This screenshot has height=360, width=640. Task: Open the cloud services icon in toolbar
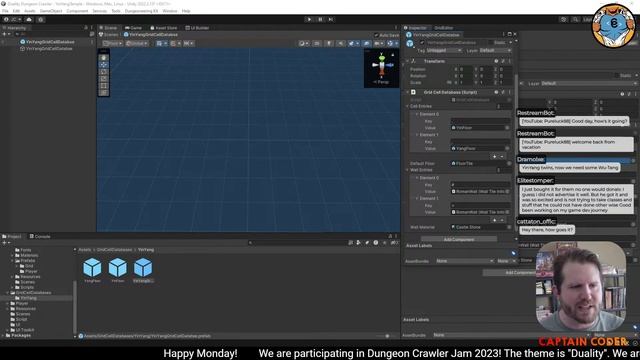29,19
